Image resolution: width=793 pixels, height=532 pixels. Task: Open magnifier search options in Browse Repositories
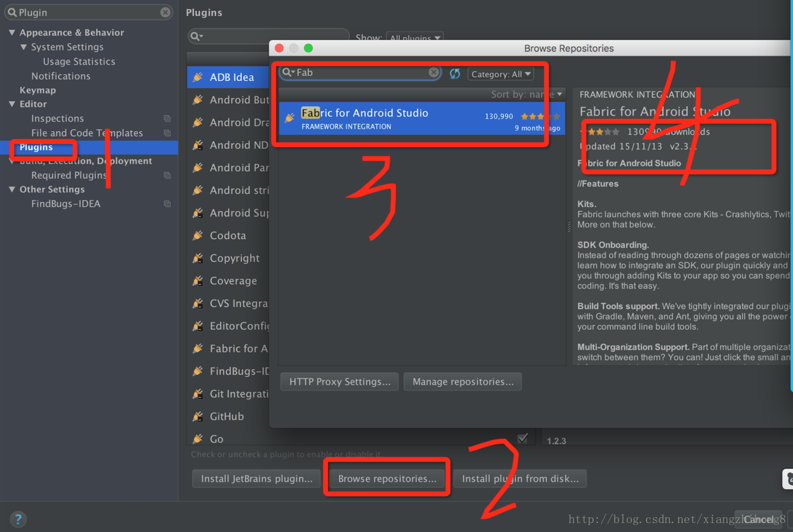click(x=288, y=72)
